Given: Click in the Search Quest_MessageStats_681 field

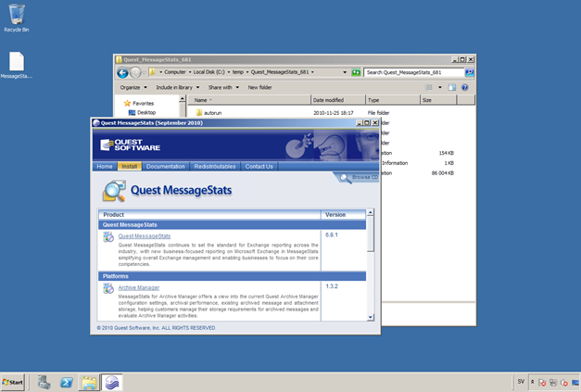Looking at the screenshot, I should 414,72.
